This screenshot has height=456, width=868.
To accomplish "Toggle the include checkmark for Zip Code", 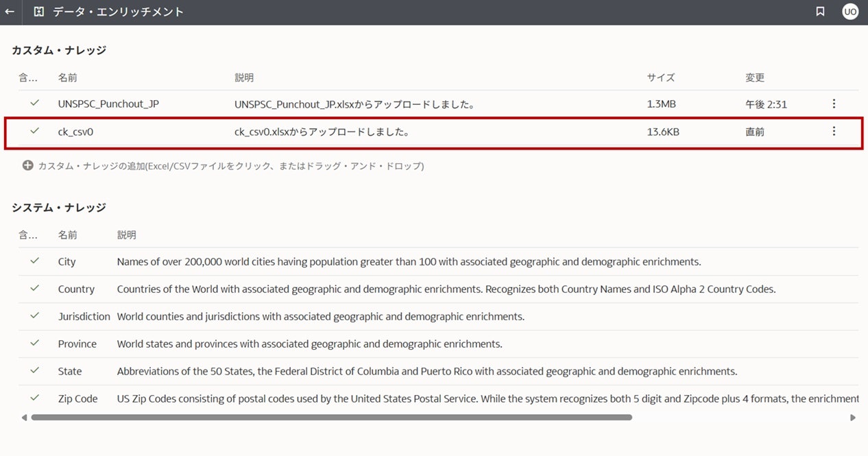I will [35, 398].
